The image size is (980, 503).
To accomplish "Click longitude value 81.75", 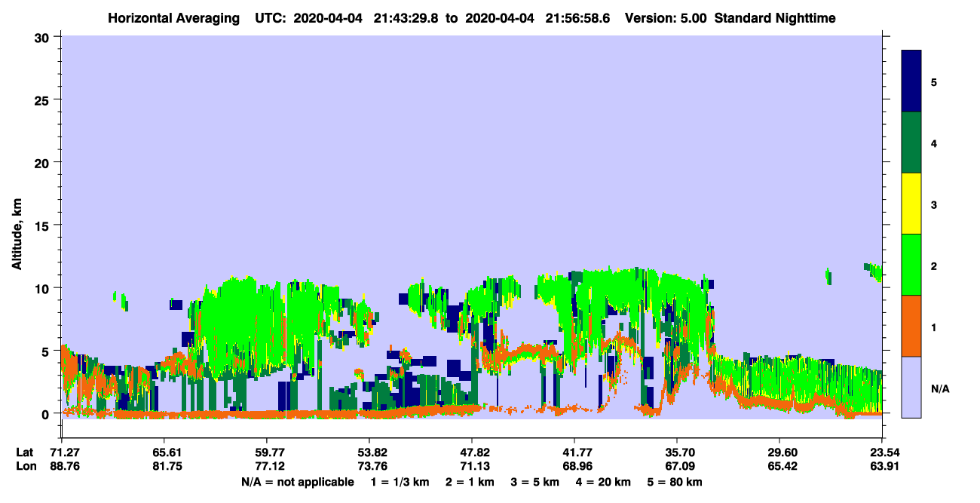I will tap(164, 467).
